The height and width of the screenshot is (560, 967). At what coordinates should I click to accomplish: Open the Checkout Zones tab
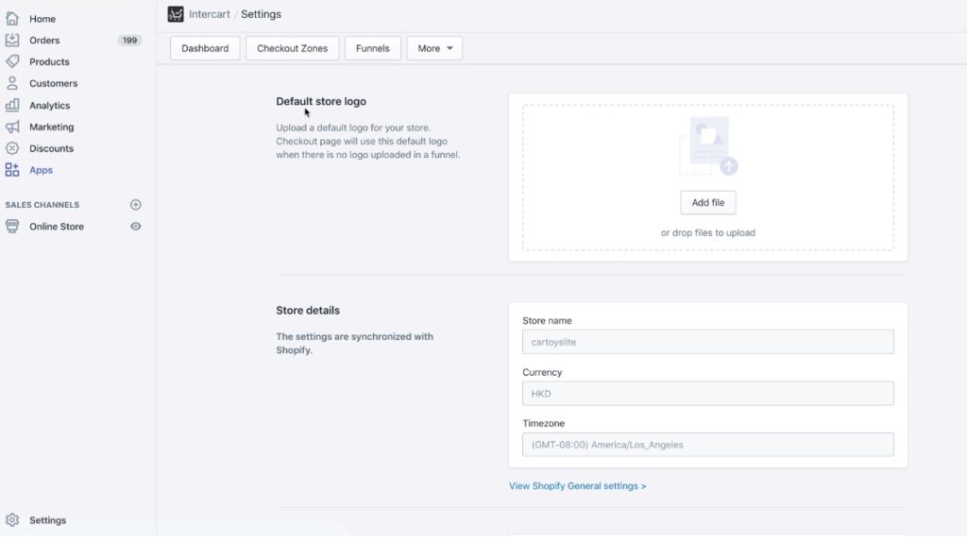pyautogui.click(x=293, y=48)
